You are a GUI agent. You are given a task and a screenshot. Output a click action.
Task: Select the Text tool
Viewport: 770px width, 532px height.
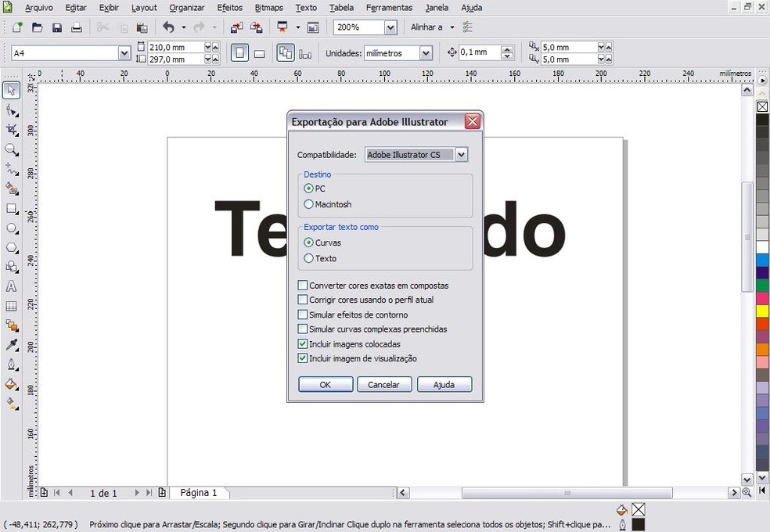point(11,286)
